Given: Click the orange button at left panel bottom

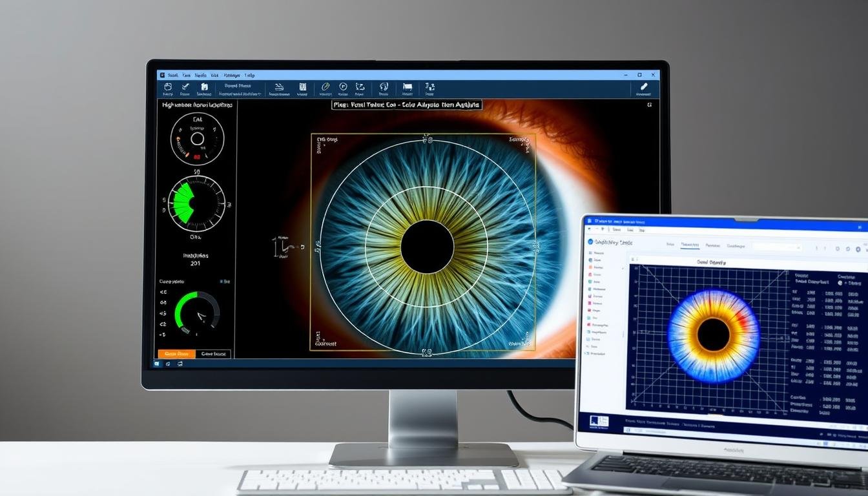Looking at the screenshot, I should [177, 354].
